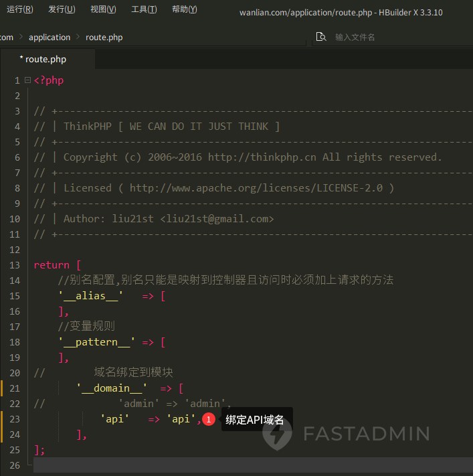Screen dimensions: 473x476
Task: Click the application breadcrumb folder
Action: click(x=50, y=37)
